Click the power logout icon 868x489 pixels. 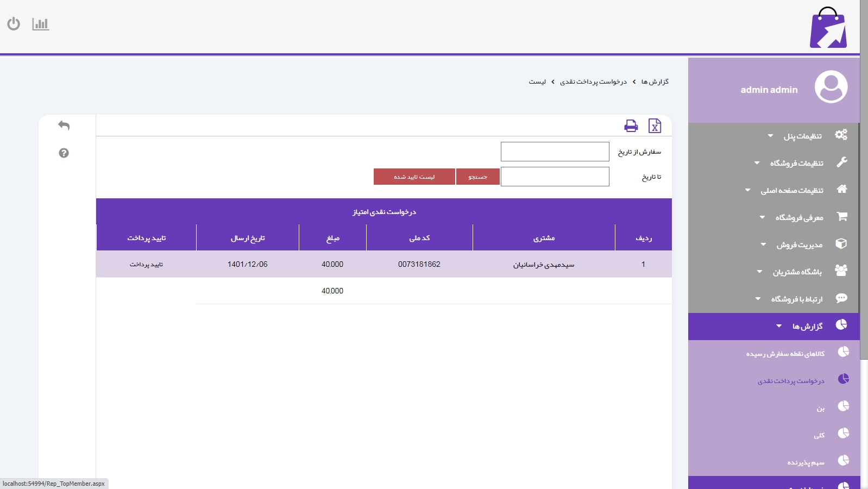pyautogui.click(x=14, y=24)
